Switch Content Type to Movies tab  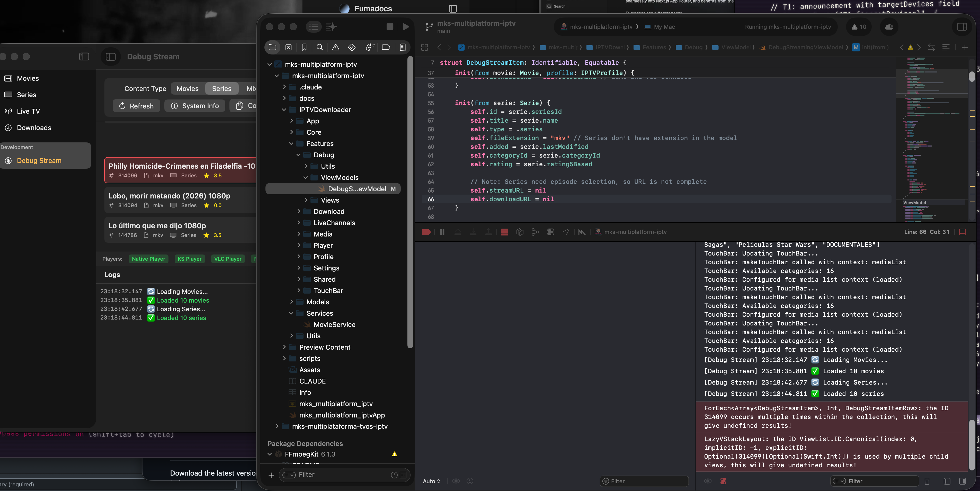188,89
